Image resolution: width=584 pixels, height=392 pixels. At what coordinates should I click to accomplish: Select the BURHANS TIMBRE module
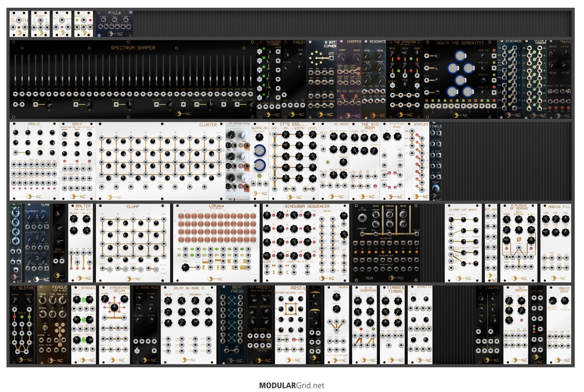pos(269,79)
